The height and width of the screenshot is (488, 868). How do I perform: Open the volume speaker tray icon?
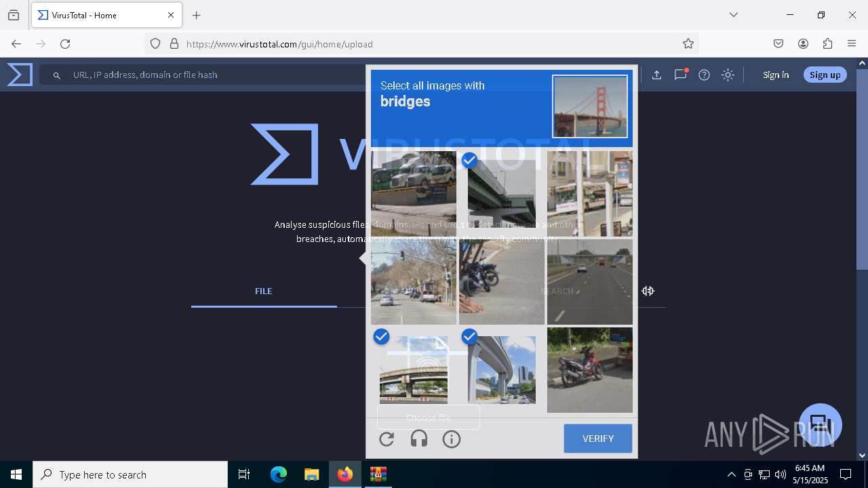781,474
